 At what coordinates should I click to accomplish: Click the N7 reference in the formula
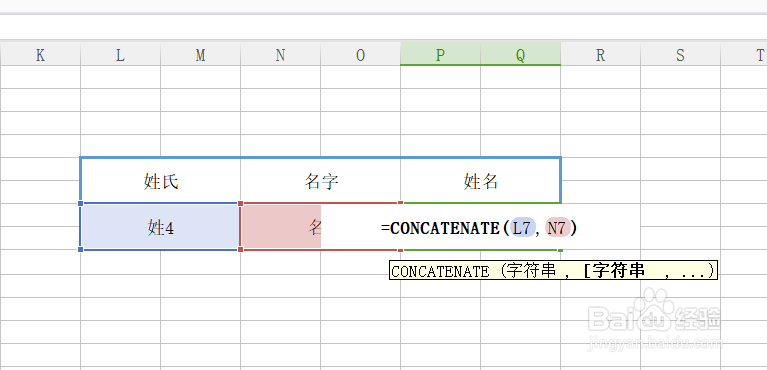point(558,228)
